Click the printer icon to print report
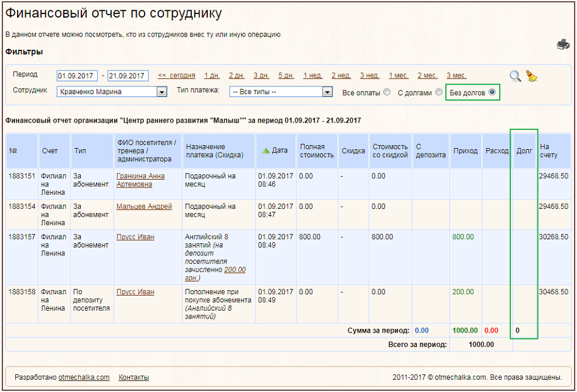The width and height of the screenshot is (577, 392). pos(563,44)
